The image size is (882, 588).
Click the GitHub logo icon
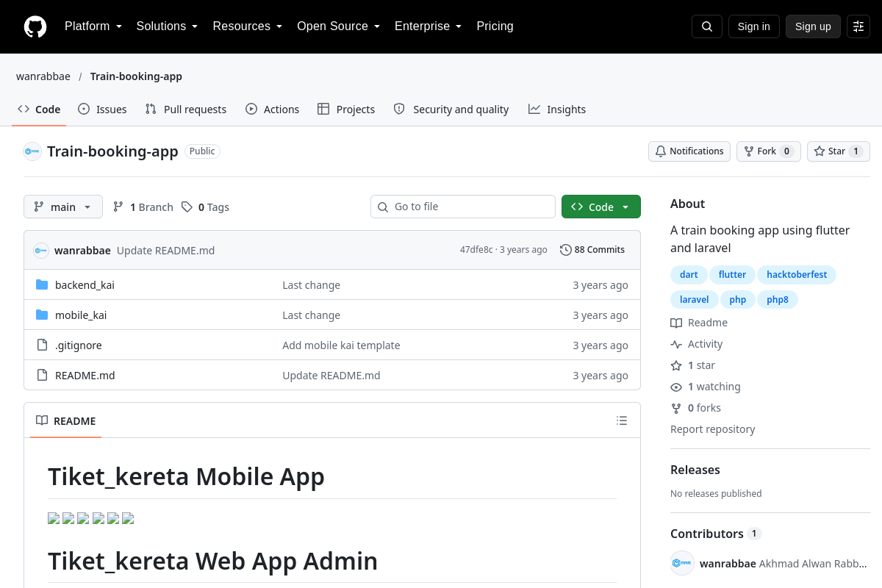tap(35, 26)
